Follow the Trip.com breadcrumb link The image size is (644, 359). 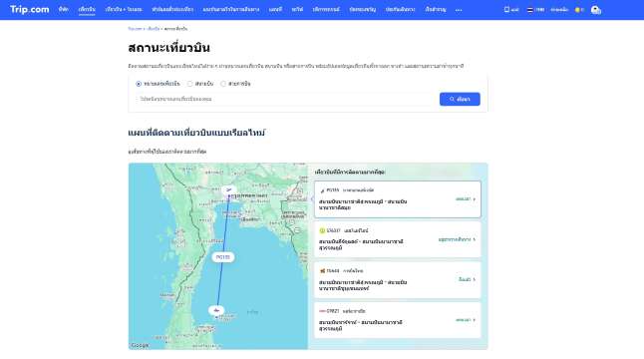[x=135, y=29]
